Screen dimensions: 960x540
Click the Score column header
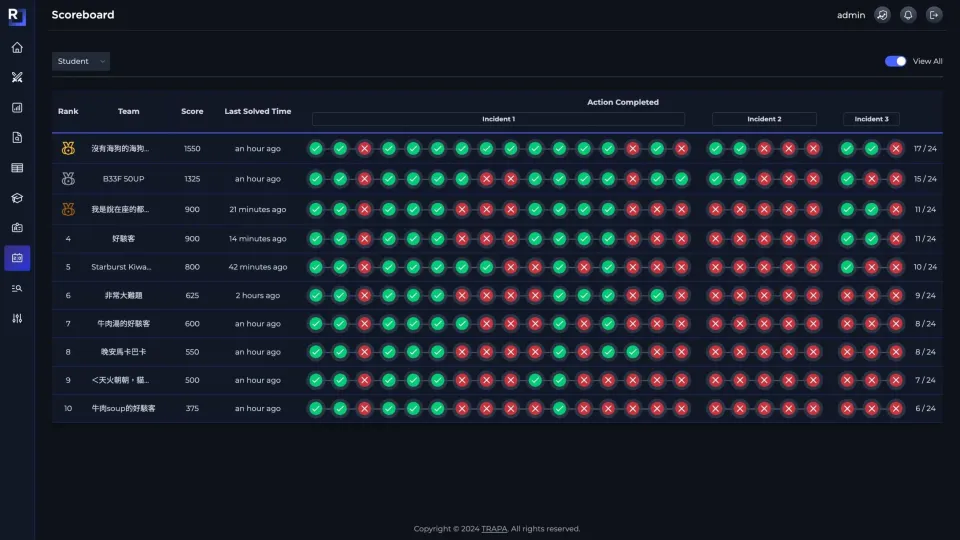click(192, 111)
